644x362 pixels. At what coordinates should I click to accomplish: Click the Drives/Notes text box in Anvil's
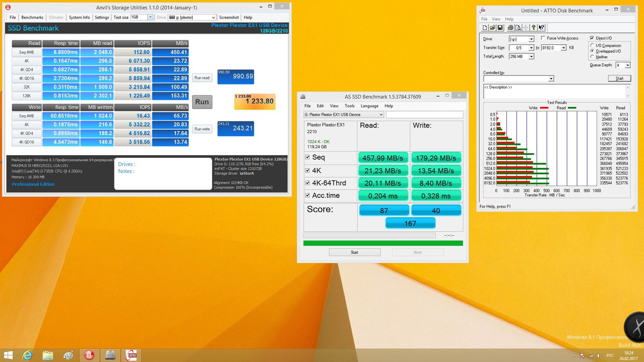[163, 174]
